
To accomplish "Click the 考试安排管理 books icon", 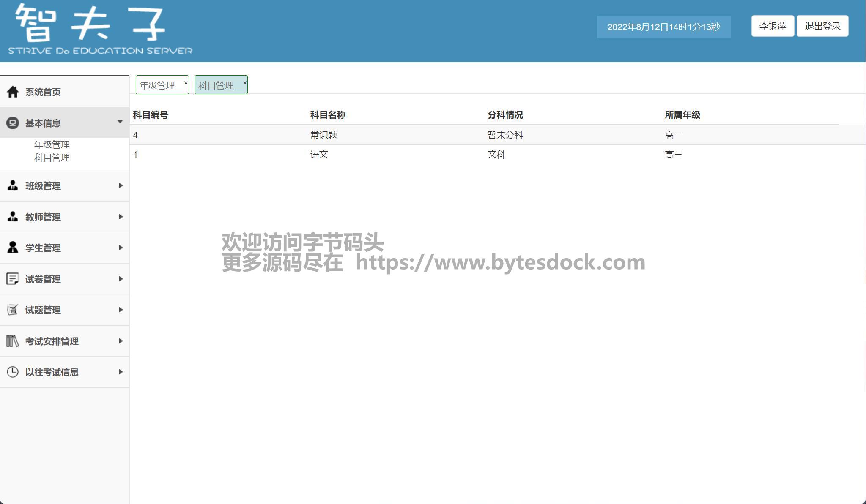I will [x=13, y=341].
